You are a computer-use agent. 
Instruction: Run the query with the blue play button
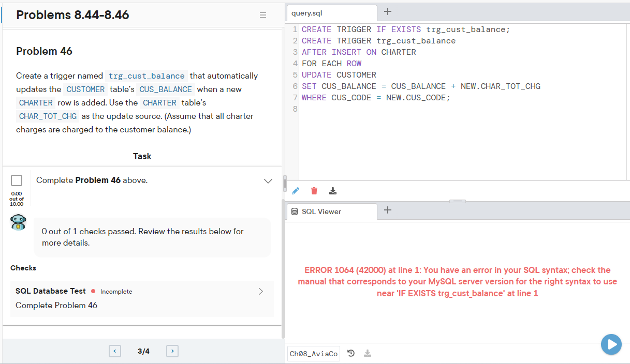point(611,344)
